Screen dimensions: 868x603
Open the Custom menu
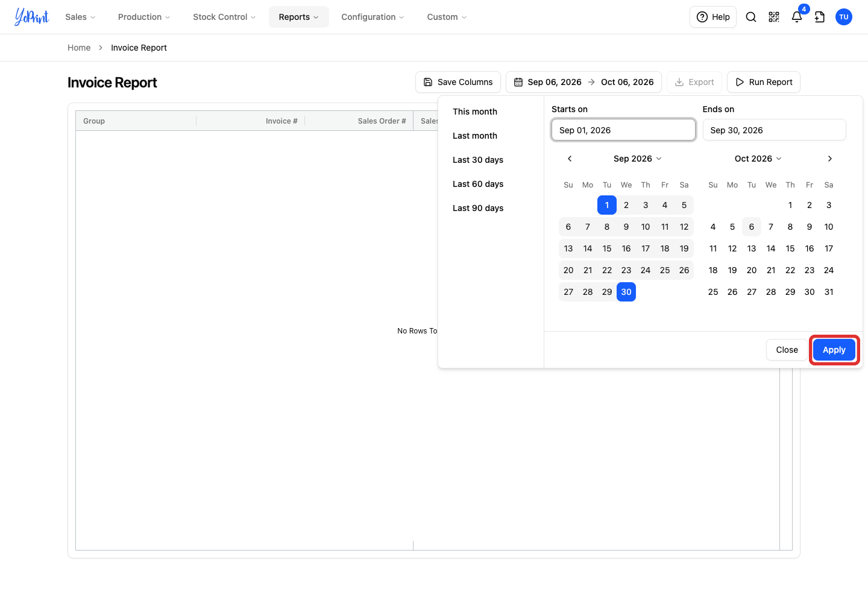coord(447,17)
